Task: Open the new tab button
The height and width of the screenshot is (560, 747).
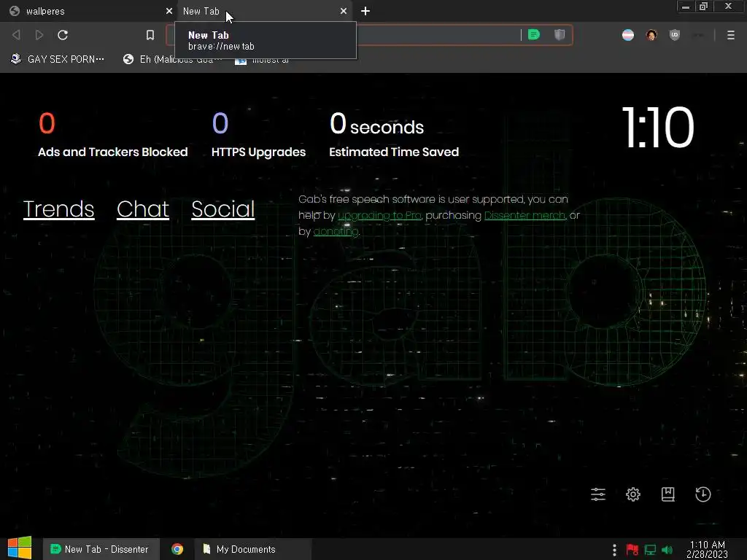Action: tap(365, 11)
